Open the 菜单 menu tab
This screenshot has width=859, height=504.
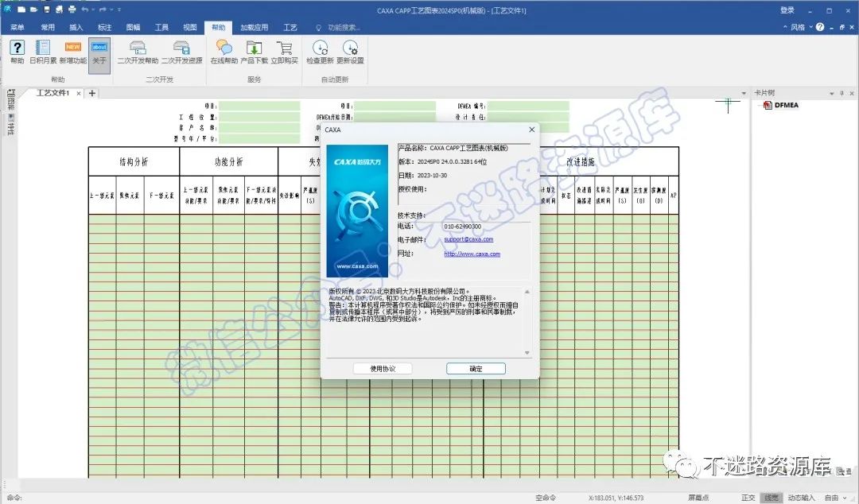click(17, 27)
